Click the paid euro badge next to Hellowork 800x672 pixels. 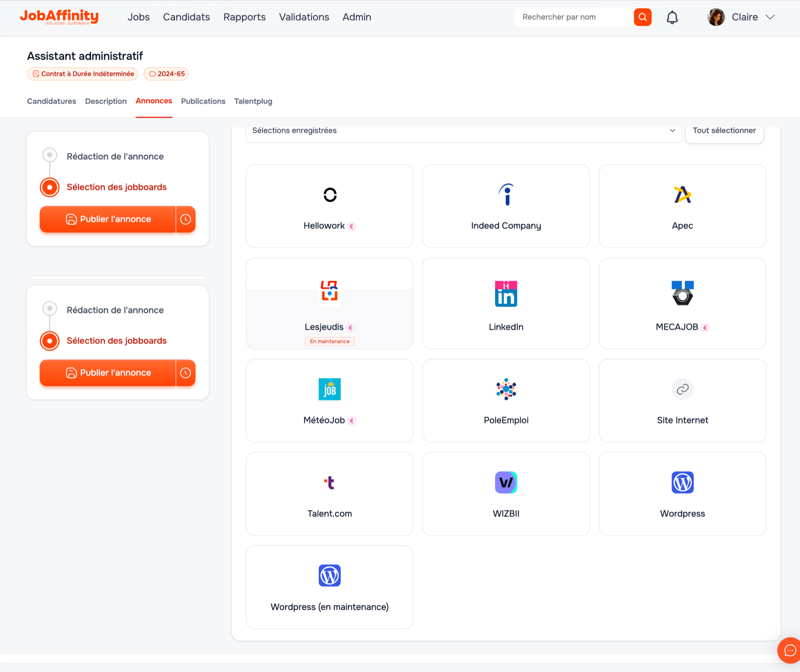coord(352,227)
